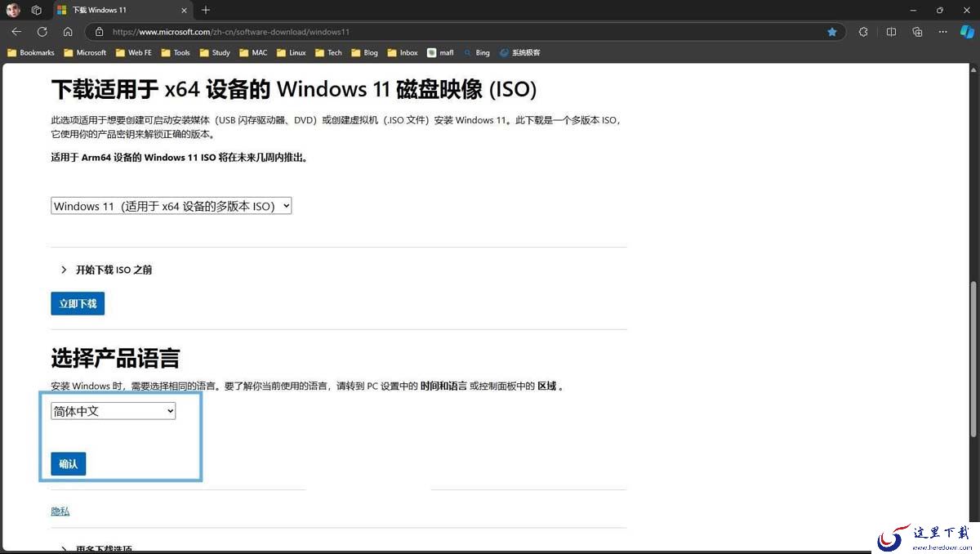Restore down the Edge window
The width and height of the screenshot is (980, 554).
click(x=940, y=10)
